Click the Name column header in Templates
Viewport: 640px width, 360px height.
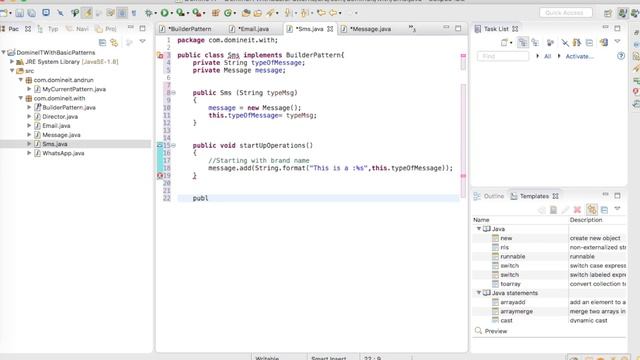(520, 220)
